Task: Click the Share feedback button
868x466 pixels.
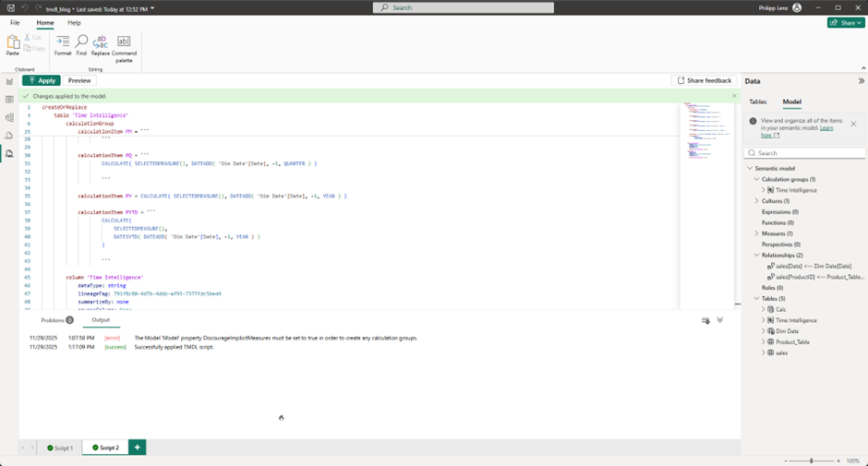Action: (705, 80)
